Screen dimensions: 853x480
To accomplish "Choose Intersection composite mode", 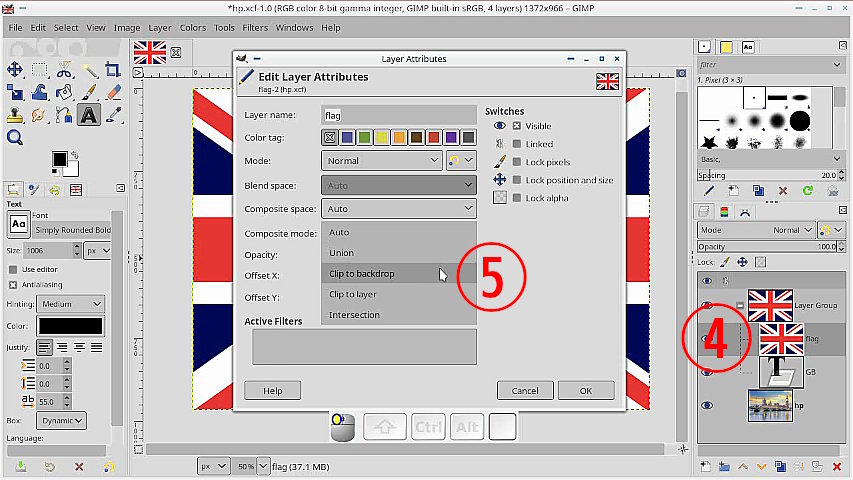I will click(x=399, y=315).
